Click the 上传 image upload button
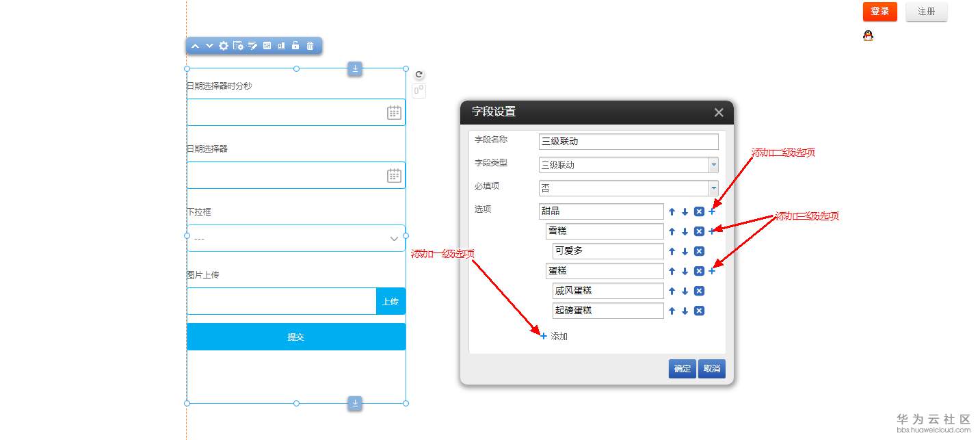This screenshot has width=980, height=440. click(x=390, y=301)
